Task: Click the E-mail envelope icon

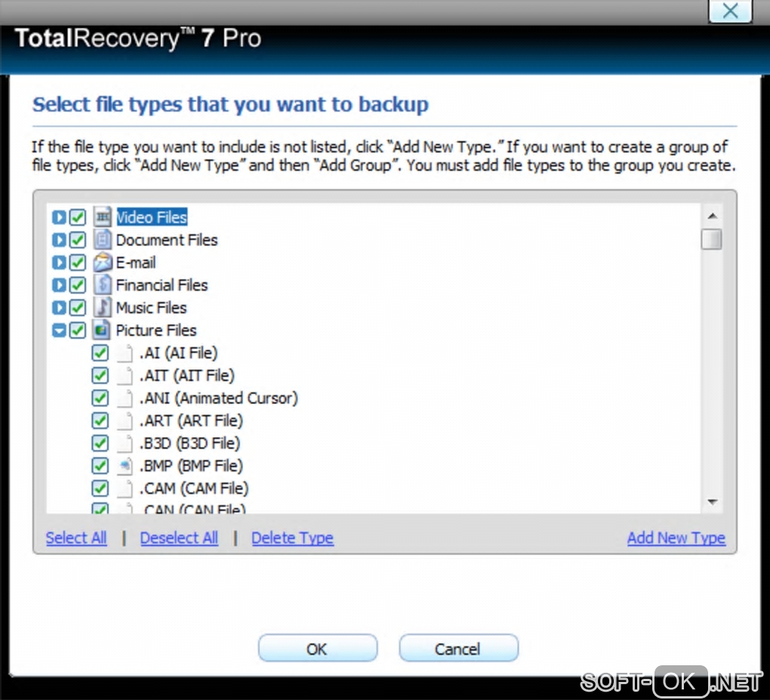Action: click(102, 262)
